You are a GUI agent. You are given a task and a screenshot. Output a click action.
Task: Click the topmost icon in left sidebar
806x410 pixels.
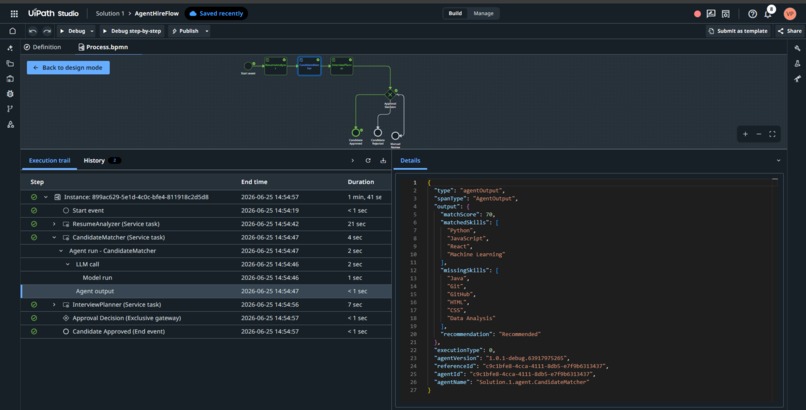pos(10,48)
